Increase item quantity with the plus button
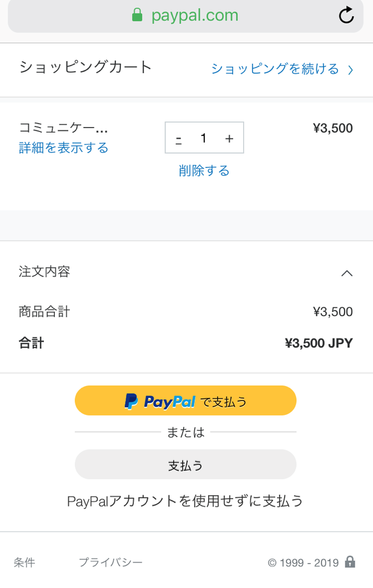The image size is (373, 588). coord(229,139)
